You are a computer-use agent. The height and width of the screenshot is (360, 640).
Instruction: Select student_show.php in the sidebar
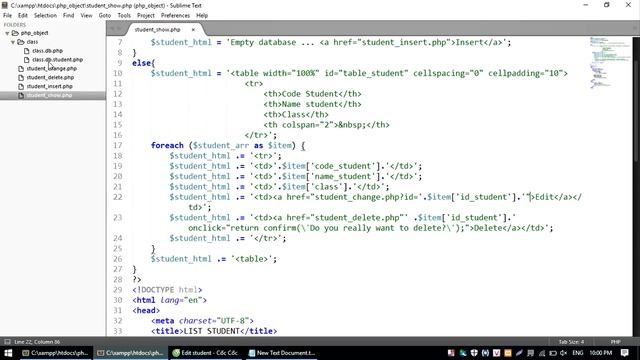pyautogui.click(x=49, y=95)
